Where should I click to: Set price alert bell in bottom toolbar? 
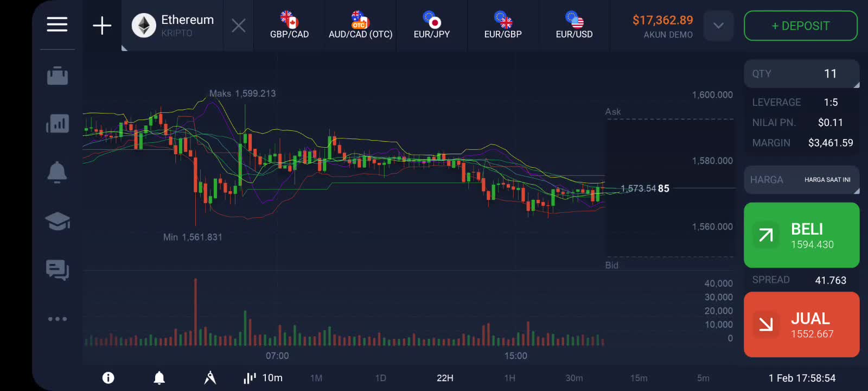pos(159,378)
